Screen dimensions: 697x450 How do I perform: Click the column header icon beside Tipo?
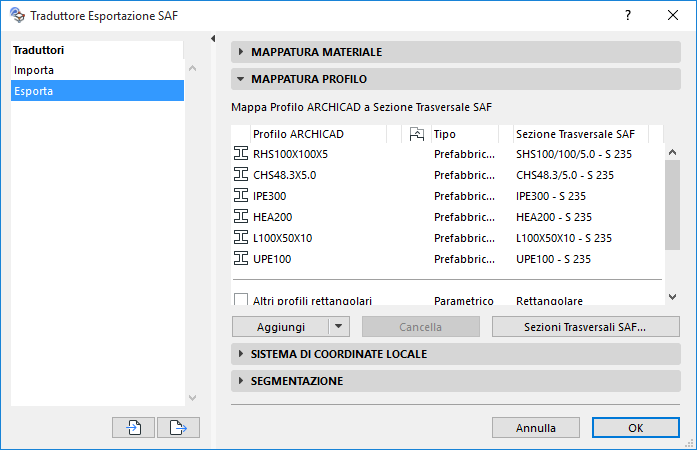coord(417,134)
